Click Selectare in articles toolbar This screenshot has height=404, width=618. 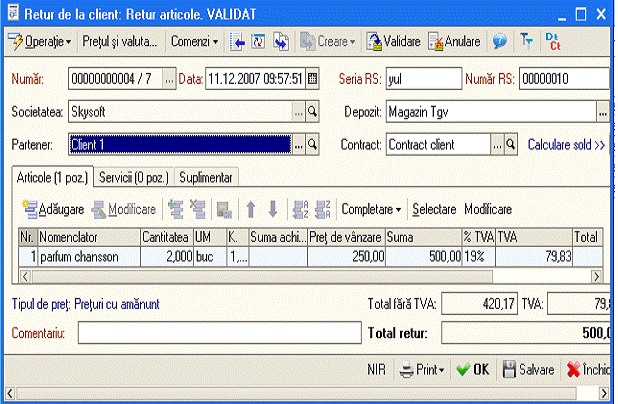coord(434,209)
